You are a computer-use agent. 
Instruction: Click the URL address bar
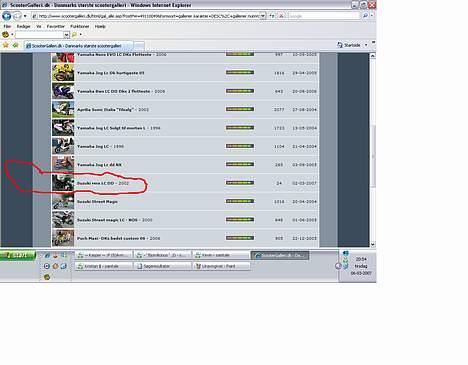click(x=145, y=16)
